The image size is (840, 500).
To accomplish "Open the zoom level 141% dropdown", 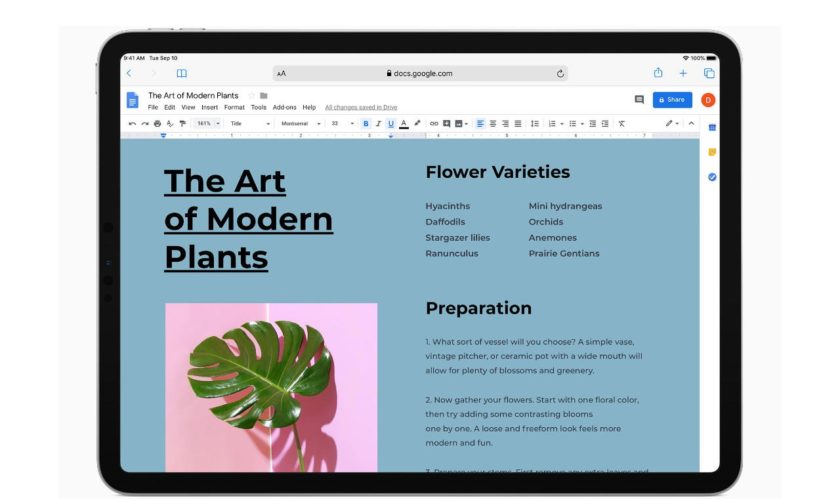I will [x=206, y=124].
